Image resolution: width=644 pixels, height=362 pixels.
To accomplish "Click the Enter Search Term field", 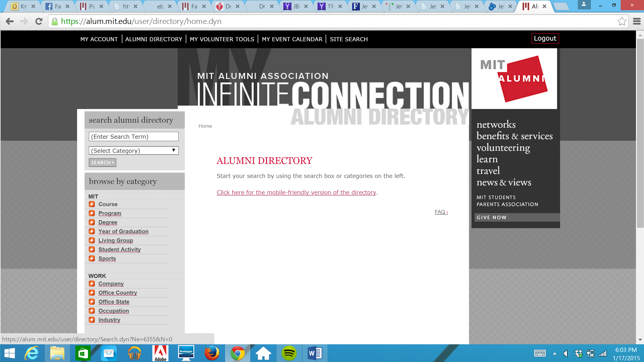I will (x=133, y=136).
